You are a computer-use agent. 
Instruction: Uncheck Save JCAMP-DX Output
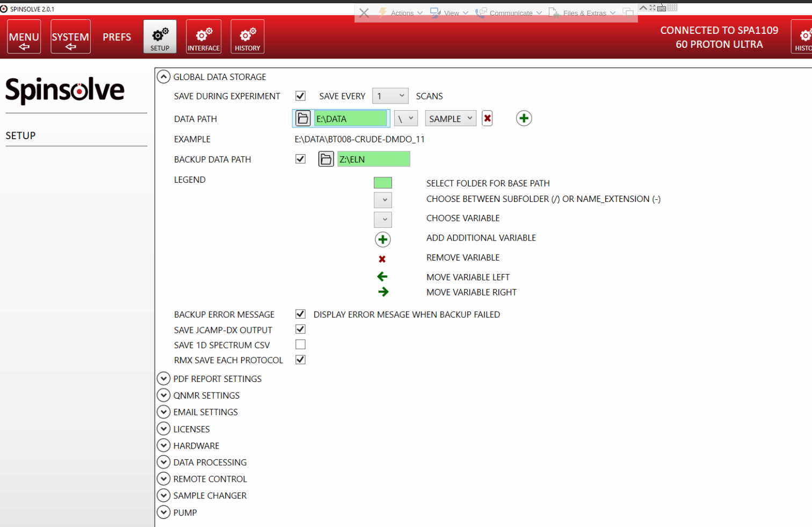click(x=300, y=329)
